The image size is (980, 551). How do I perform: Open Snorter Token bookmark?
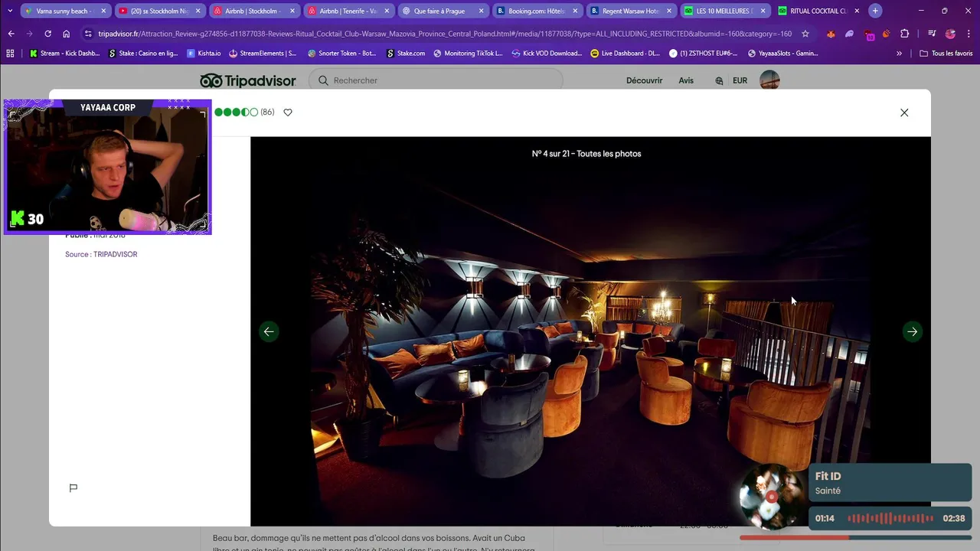click(341, 54)
